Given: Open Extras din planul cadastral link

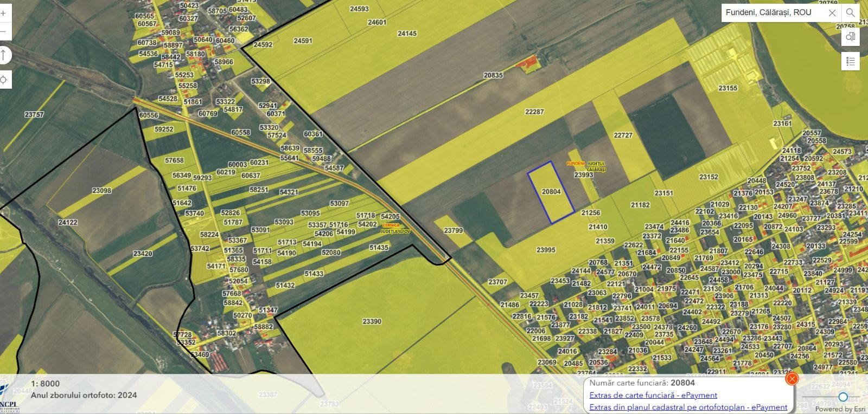Looking at the screenshot, I should coord(688,407).
